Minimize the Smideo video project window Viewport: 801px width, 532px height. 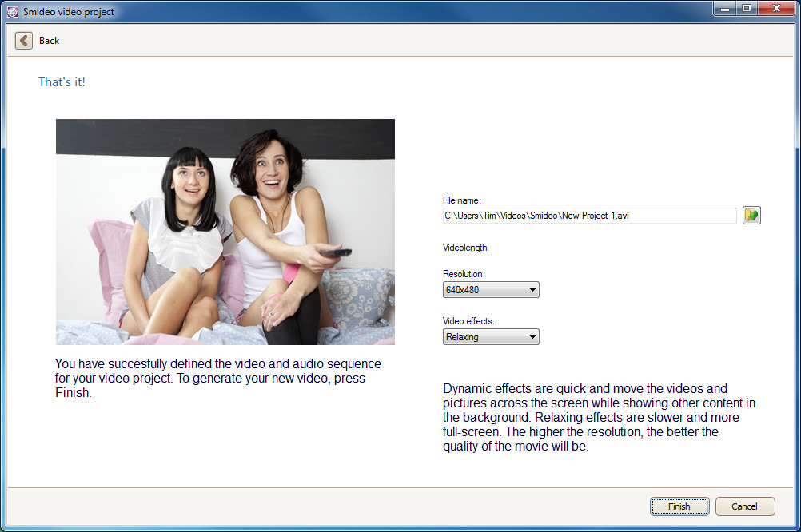pyautogui.click(x=724, y=9)
